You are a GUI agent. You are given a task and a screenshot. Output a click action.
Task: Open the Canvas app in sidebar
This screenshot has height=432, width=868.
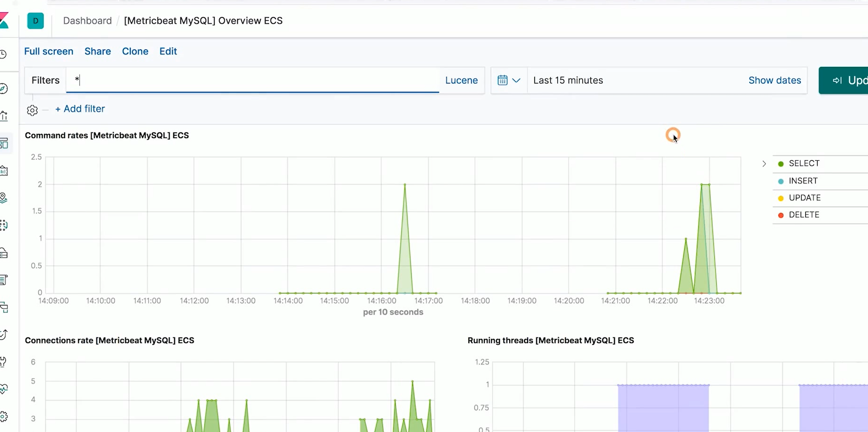pos(4,171)
